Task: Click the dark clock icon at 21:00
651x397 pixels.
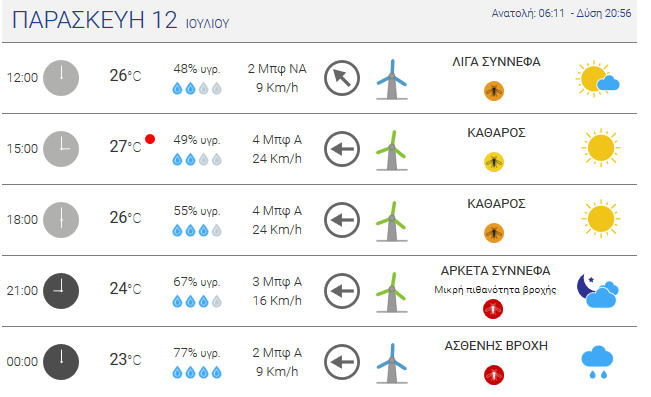Action: (61, 291)
